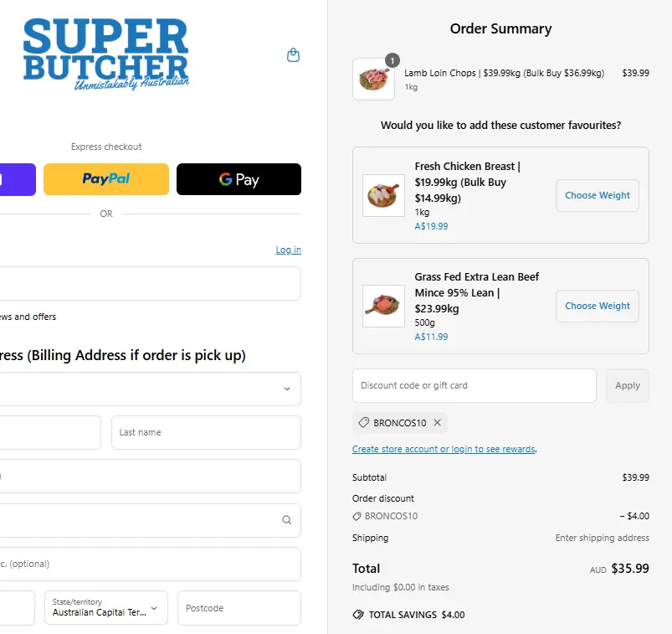Click into the Postcode field
672x634 pixels.
tap(239, 608)
